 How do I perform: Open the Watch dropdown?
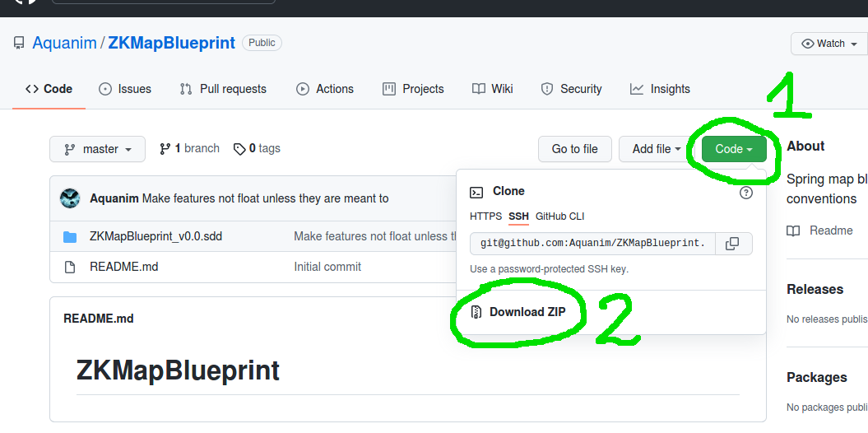829,44
